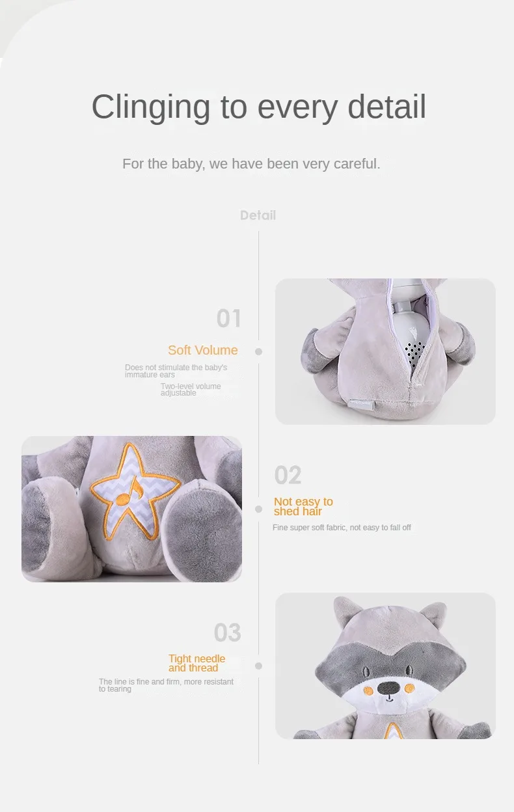Click the timeline dot beside Not easy to shed hair
Viewport: 514px width, 812px height.
coord(258,509)
